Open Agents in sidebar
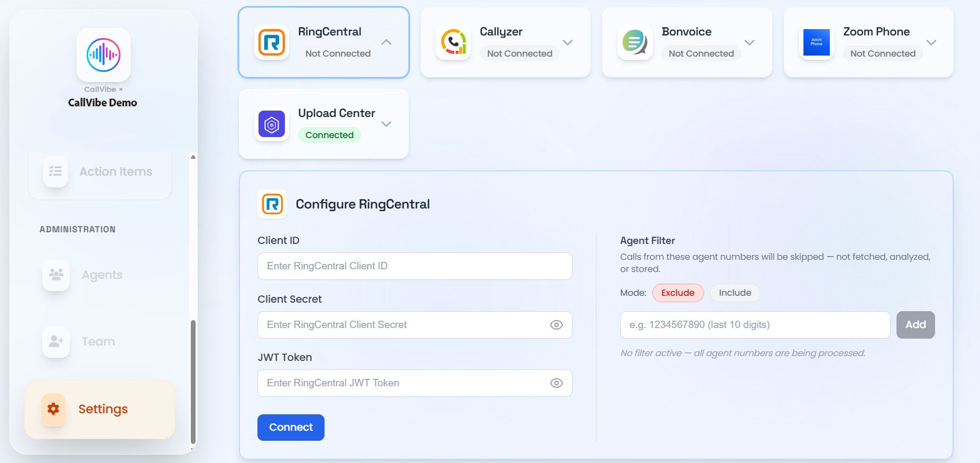Screen dimensions: 980x463 click(100, 275)
